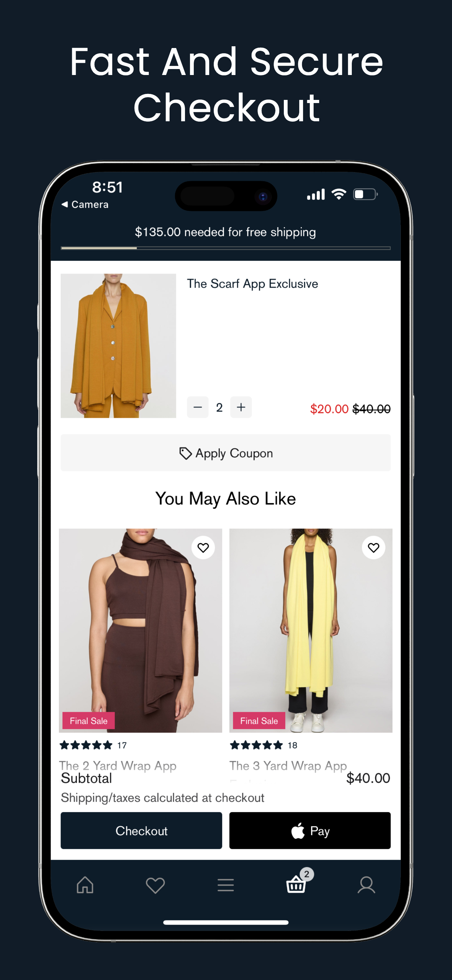Open the hamburger menu tab
Viewport: 452px width, 980px height.
coord(226,885)
